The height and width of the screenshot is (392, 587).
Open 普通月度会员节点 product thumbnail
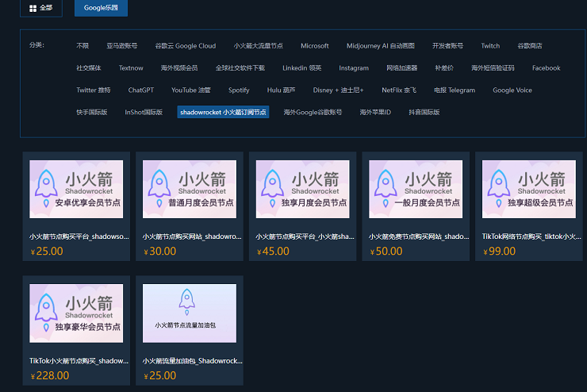pos(190,189)
